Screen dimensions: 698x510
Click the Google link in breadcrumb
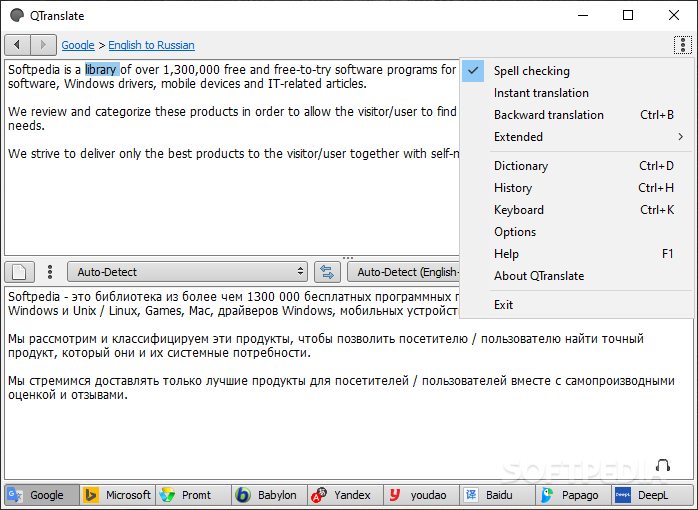(78, 45)
